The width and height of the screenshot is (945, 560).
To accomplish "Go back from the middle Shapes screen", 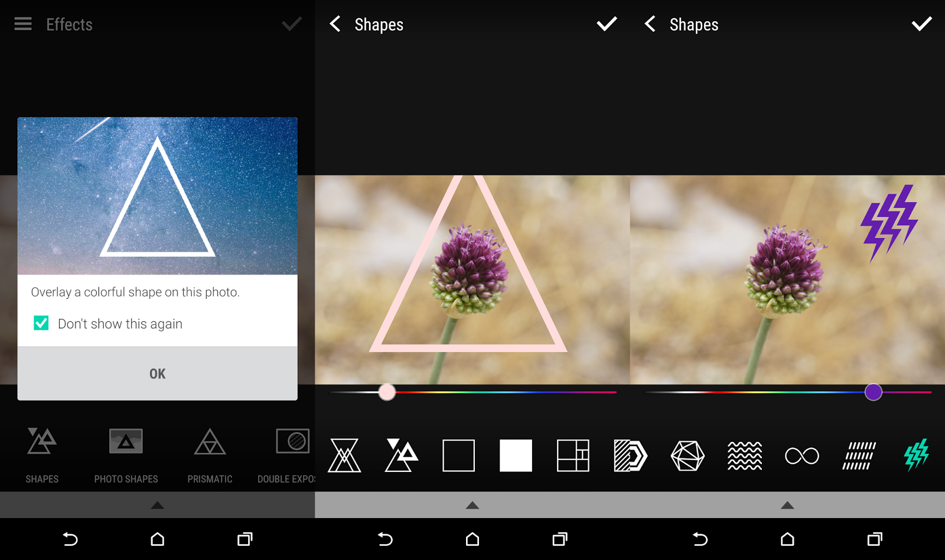I will pyautogui.click(x=335, y=24).
